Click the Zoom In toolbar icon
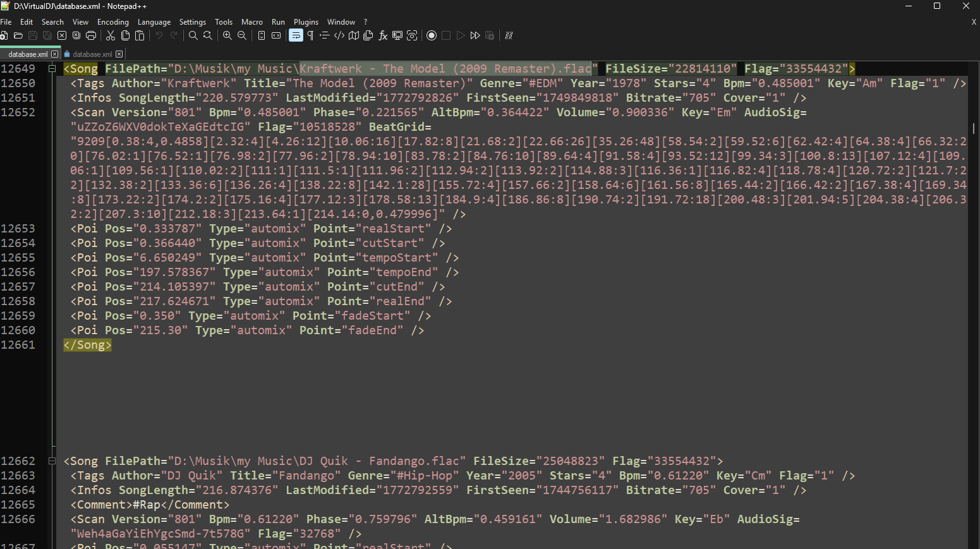The image size is (980, 549). click(227, 36)
